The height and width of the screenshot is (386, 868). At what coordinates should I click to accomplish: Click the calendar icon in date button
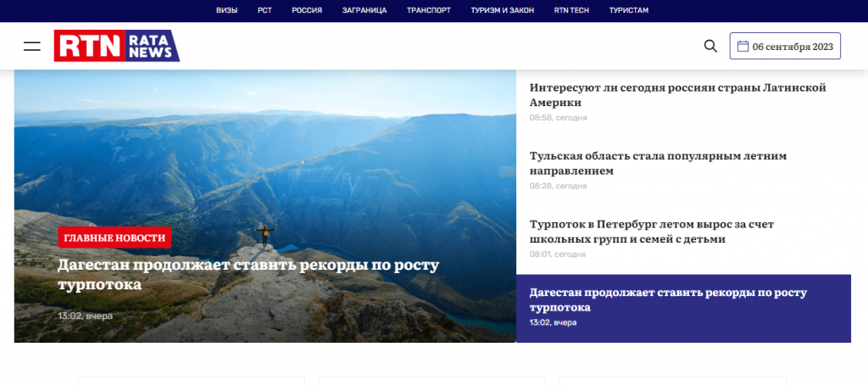pos(743,46)
